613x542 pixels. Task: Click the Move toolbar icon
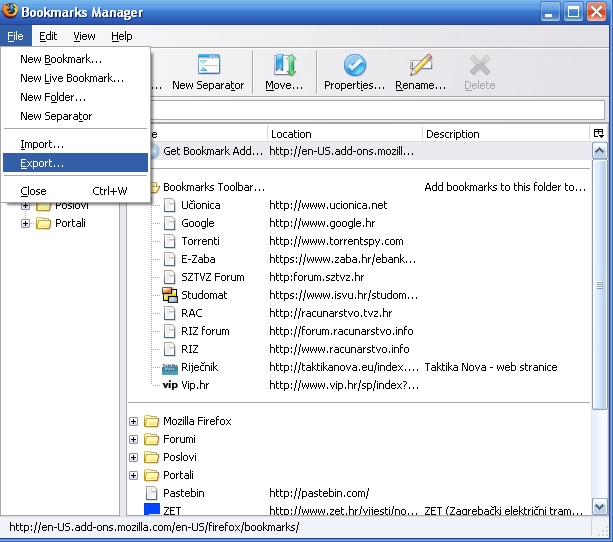284,65
